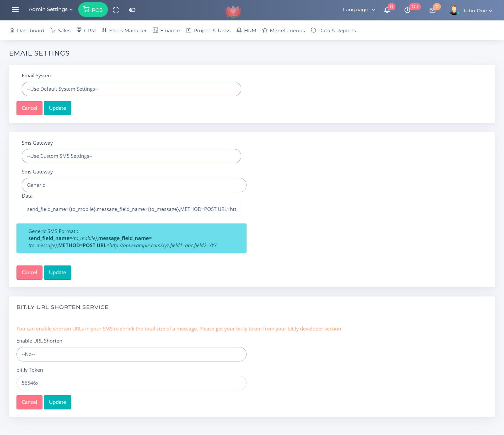Open the notifications bell icon
The height and width of the screenshot is (435, 504).
tap(387, 10)
